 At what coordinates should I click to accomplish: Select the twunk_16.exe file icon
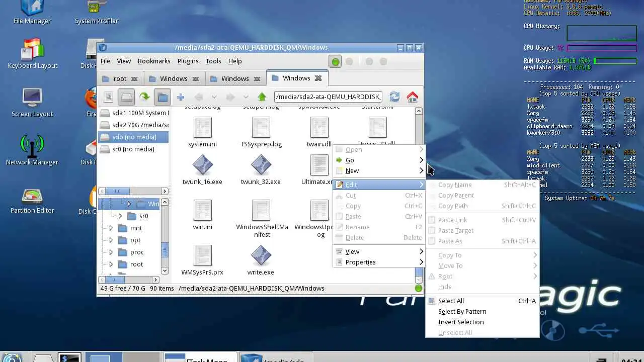coord(203,165)
